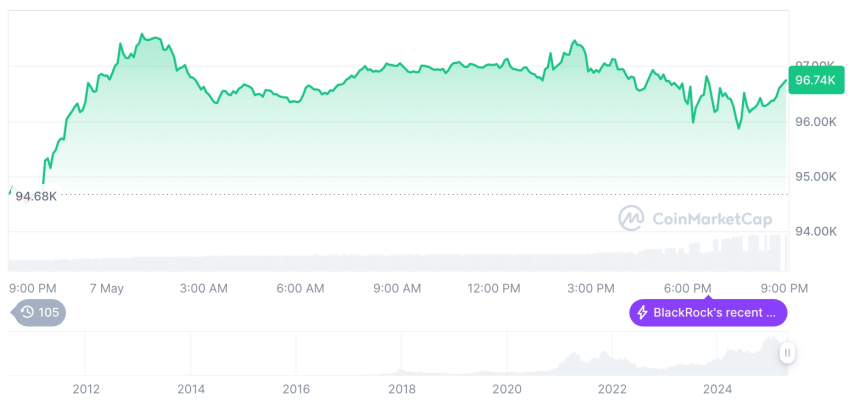Select 2016 on the year navigator
Screen dimensions: 860x401
[x=296, y=388]
